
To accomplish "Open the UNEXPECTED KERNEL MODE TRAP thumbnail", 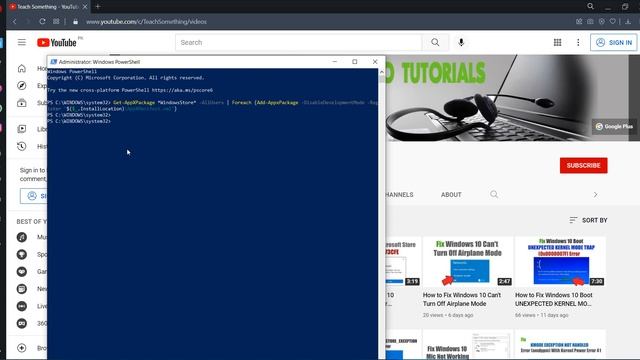I will click(560, 262).
